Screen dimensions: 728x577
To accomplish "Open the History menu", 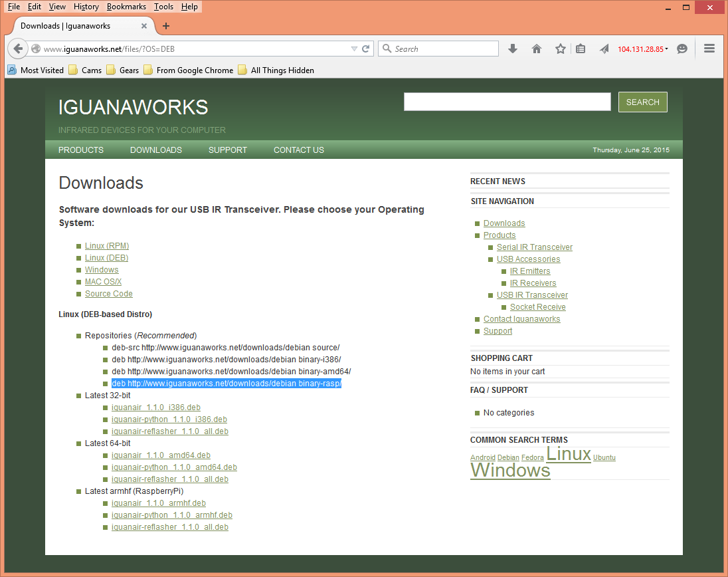I will 86,7.
